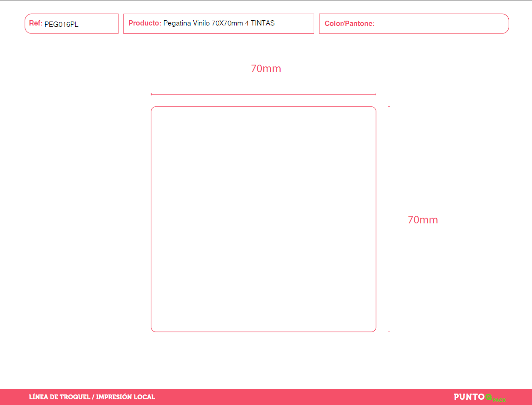Click the 'Producto:' label
Viewport: 532px width, 405px height.
145,23
